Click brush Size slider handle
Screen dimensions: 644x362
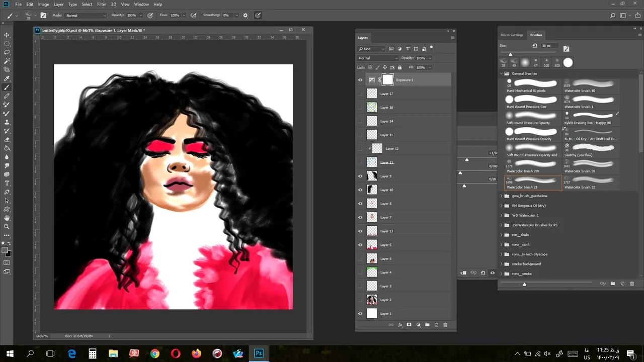click(x=510, y=54)
